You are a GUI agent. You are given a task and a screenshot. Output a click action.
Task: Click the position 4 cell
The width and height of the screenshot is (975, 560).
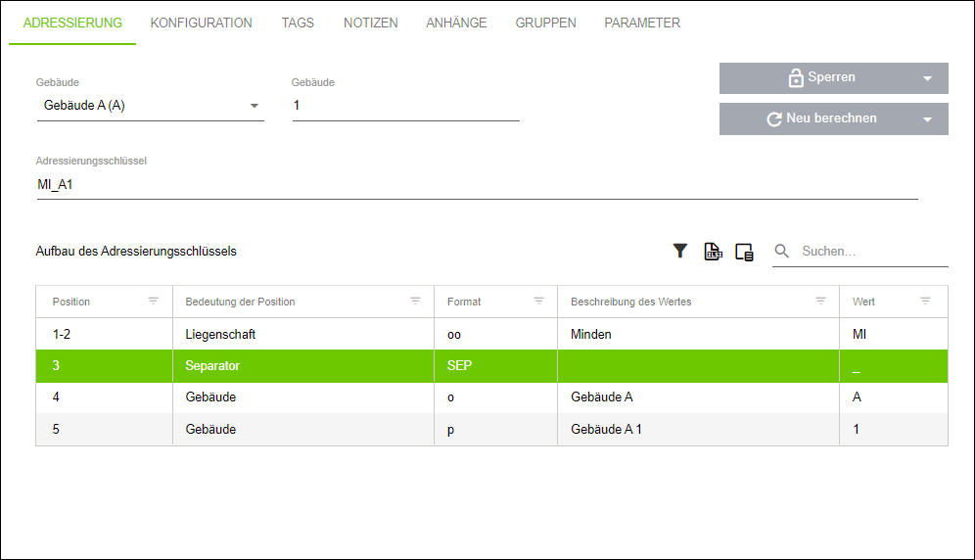click(105, 397)
